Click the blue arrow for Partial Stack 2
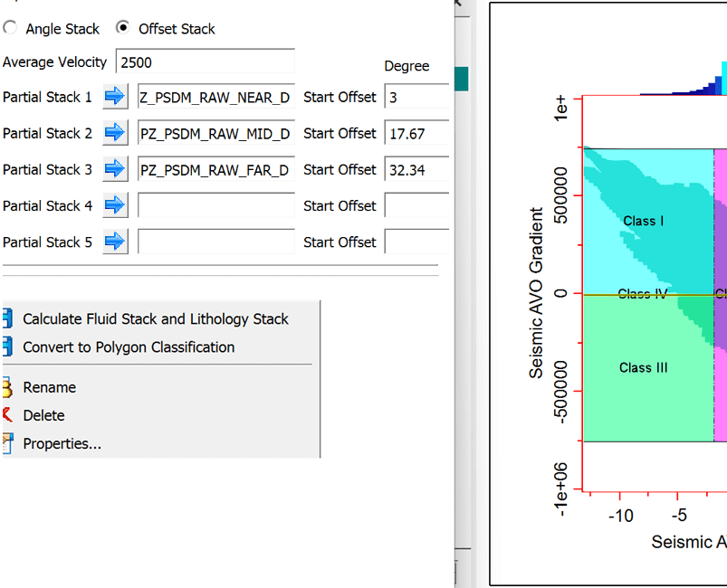 pyautogui.click(x=115, y=133)
